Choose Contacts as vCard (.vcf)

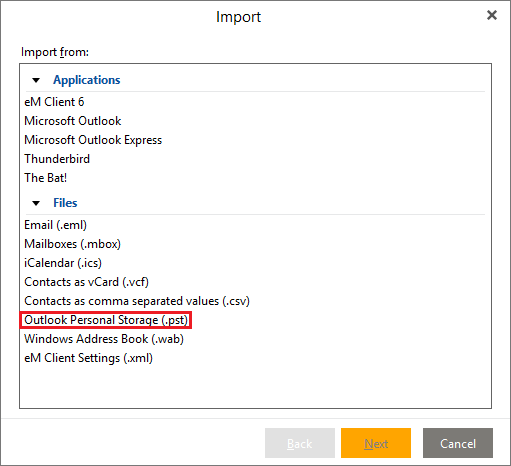point(86,282)
